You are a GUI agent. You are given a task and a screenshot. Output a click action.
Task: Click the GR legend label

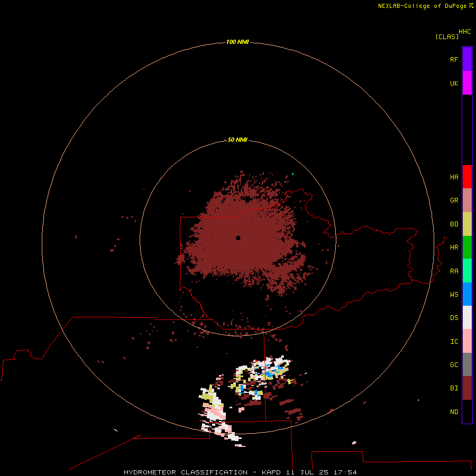tap(454, 200)
